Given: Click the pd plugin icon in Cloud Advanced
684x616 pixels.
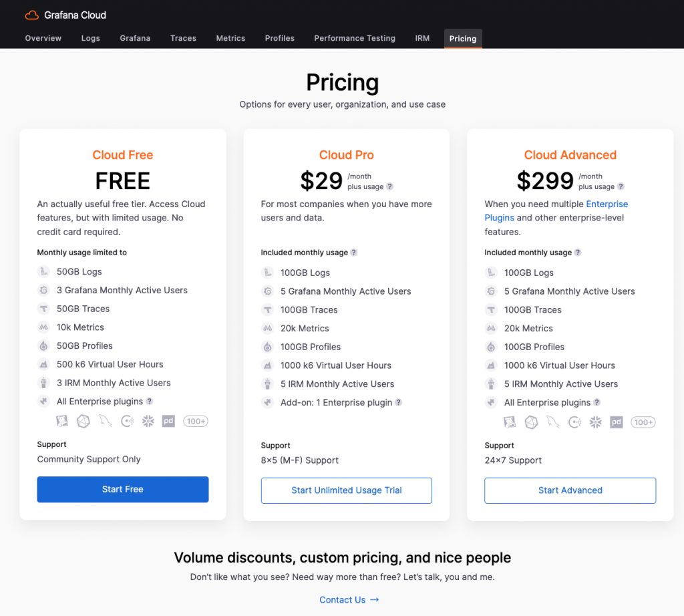Looking at the screenshot, I should point(616,422).
